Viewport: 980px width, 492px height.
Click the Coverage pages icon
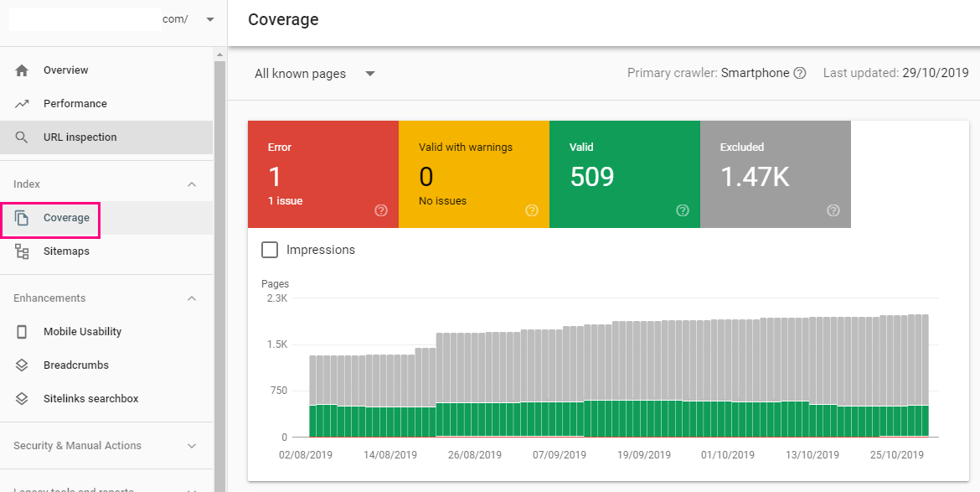pyautogui.click(x=22, y=218)
